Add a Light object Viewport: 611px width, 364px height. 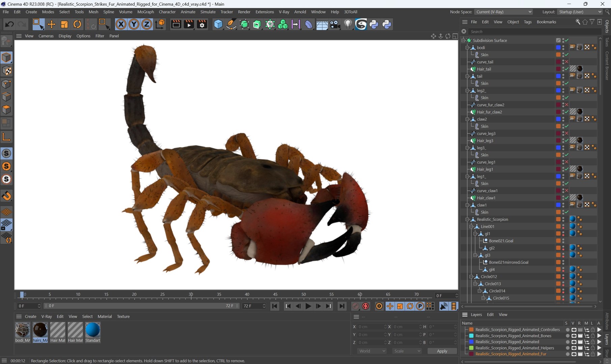tap(348, 24)
